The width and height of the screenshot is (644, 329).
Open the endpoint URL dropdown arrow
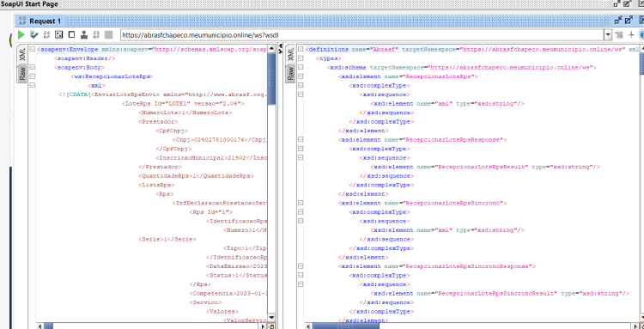click(x=608, y=35)
